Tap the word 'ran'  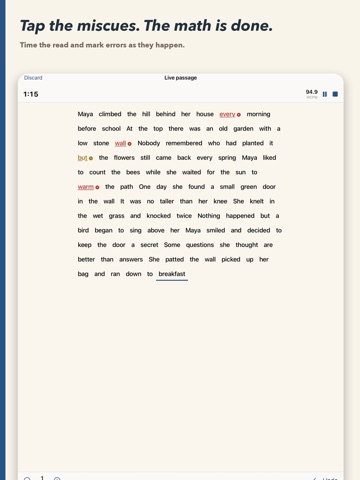[x=115, y=274]
